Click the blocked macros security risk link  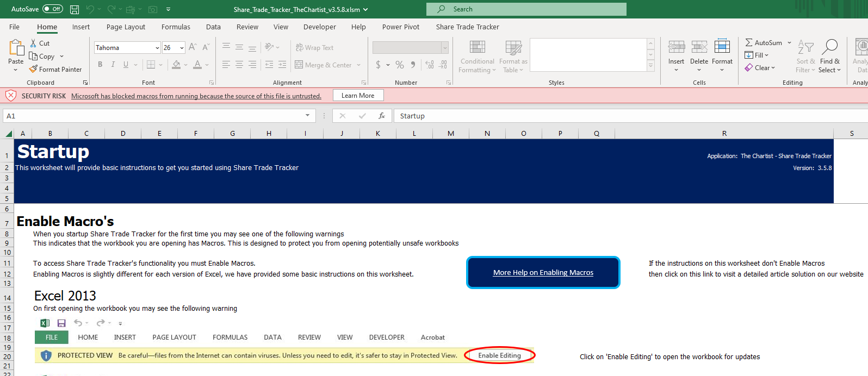[x=196, y=96]
